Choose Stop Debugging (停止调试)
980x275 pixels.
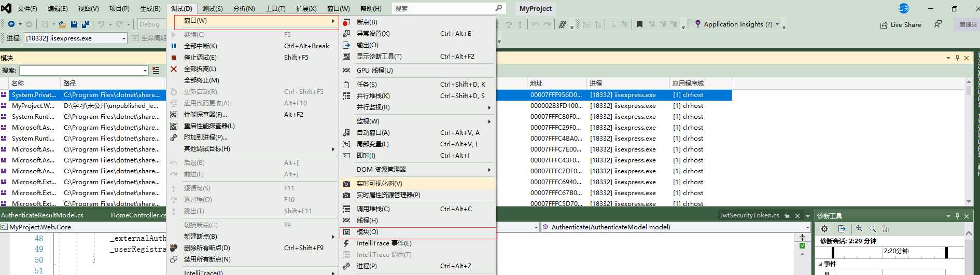[253, 57]
